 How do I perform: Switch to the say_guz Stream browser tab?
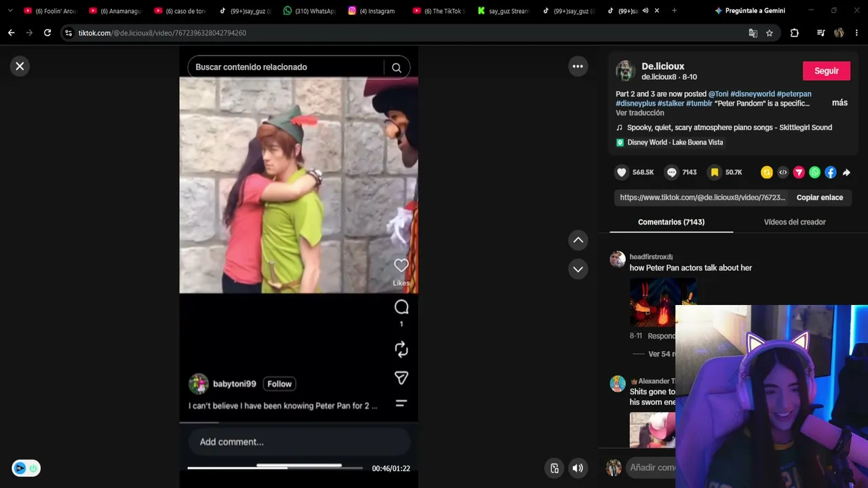tap(503, 11)
